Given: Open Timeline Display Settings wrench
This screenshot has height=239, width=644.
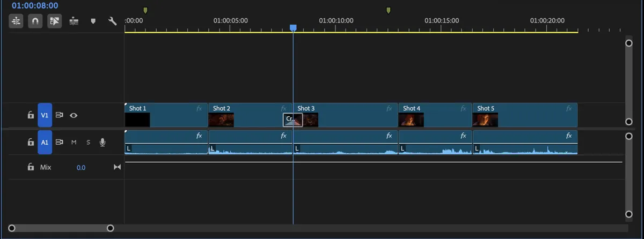Looking at the screenshot, I should click(x=112, y=21).
